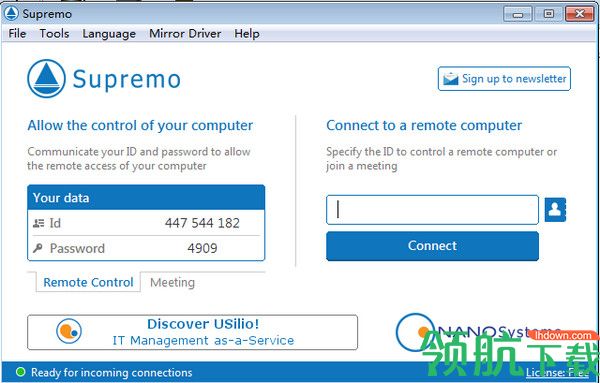Image resolution: width=600 pixels, height=383 pixels.
Task: Open the Tools menu
Action: pyautogui.click(x=54, y=34)
